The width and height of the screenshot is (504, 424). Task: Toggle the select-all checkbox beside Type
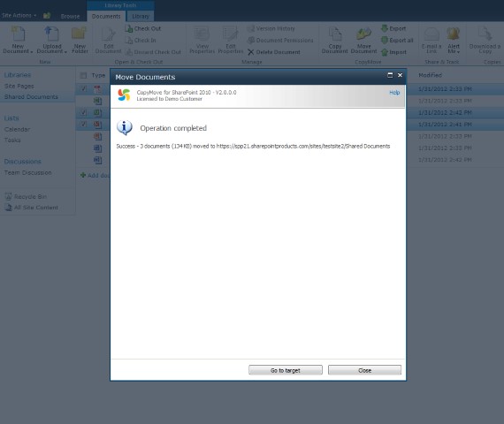point(84,75)
